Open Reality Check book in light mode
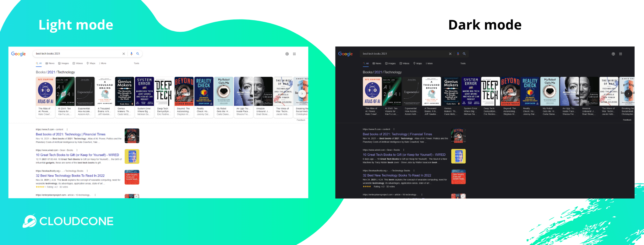This screenshot has height=245, width=644. point(204,97)
